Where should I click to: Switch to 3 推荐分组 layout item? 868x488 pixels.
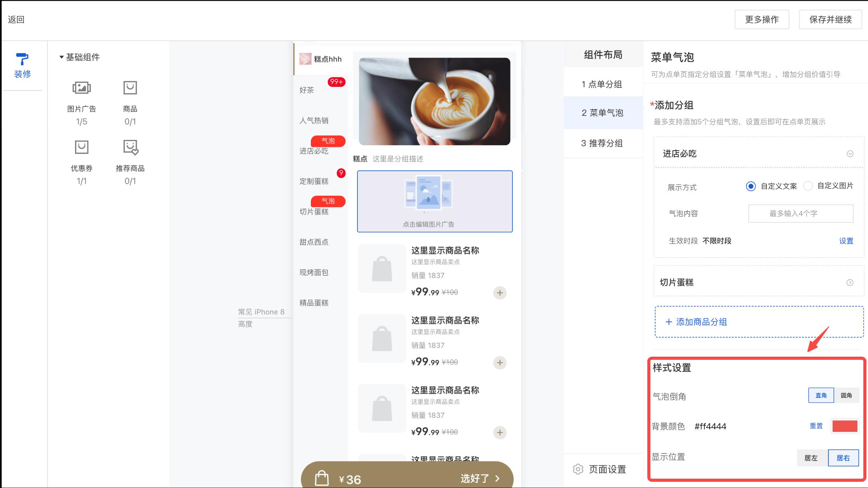pos(603,143)
